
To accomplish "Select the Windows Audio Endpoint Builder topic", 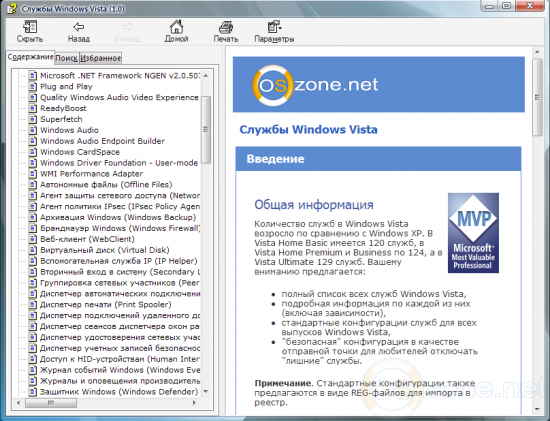I will (x=102, y=141).
